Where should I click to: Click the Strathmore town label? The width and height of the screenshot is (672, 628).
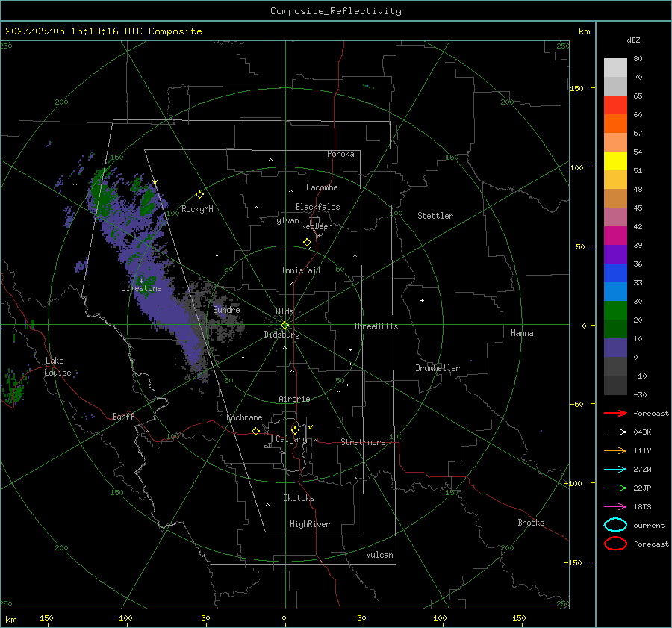click(x=363, y=442)
